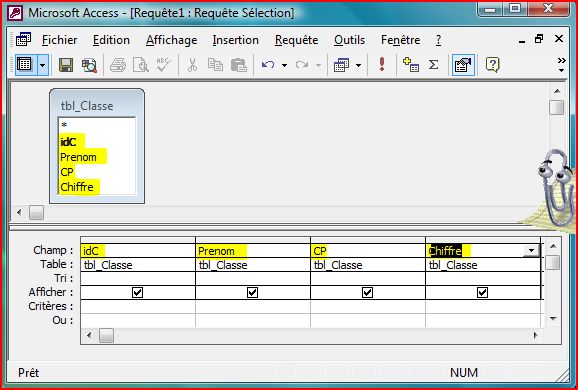Open the View button dropdown arrow
Screen dimensions: 578x390
click(x=42, y=65)
